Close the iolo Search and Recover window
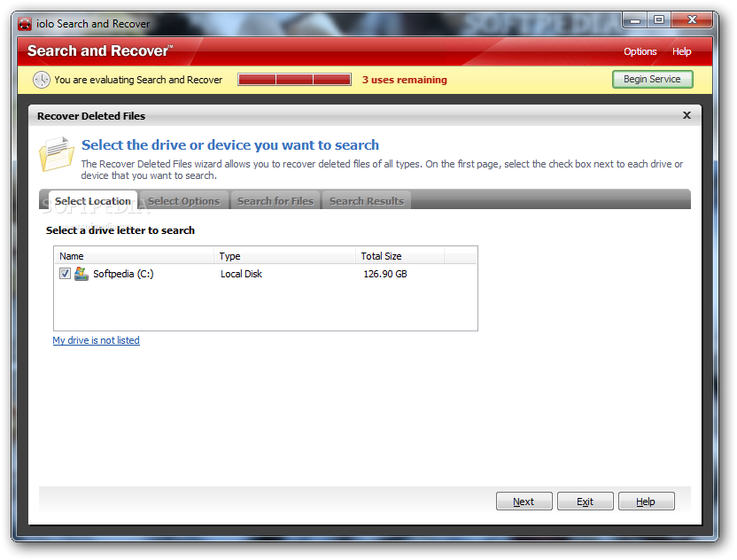Image resolution: width=737 pixels, height=560 pixels. pos(692,19)
